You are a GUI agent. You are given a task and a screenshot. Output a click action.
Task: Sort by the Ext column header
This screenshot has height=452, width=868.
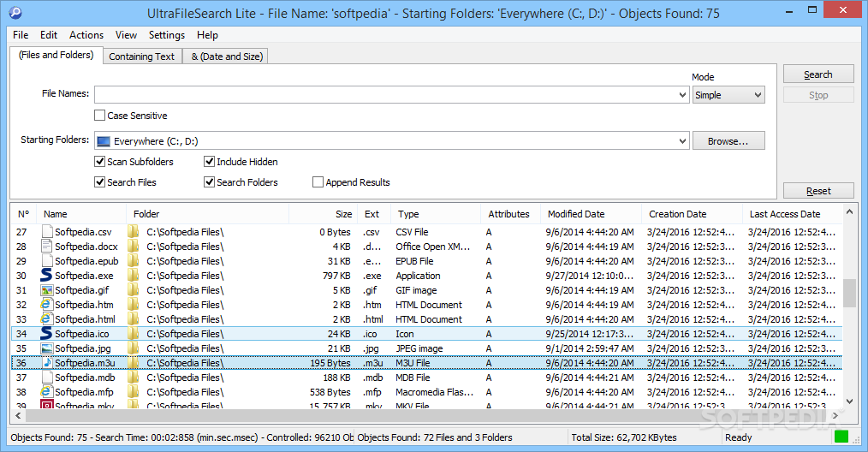374,214
